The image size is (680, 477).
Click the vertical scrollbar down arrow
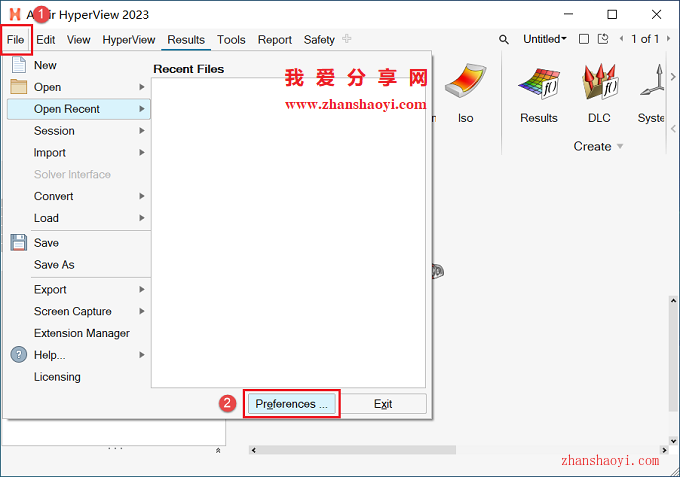[673, 441]
